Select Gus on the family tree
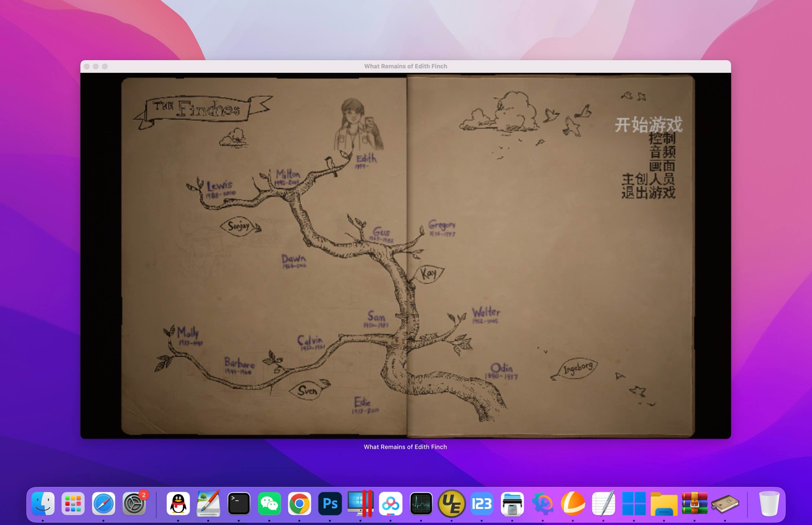Screen dimensions: 812x525 (x=381, y=232)
